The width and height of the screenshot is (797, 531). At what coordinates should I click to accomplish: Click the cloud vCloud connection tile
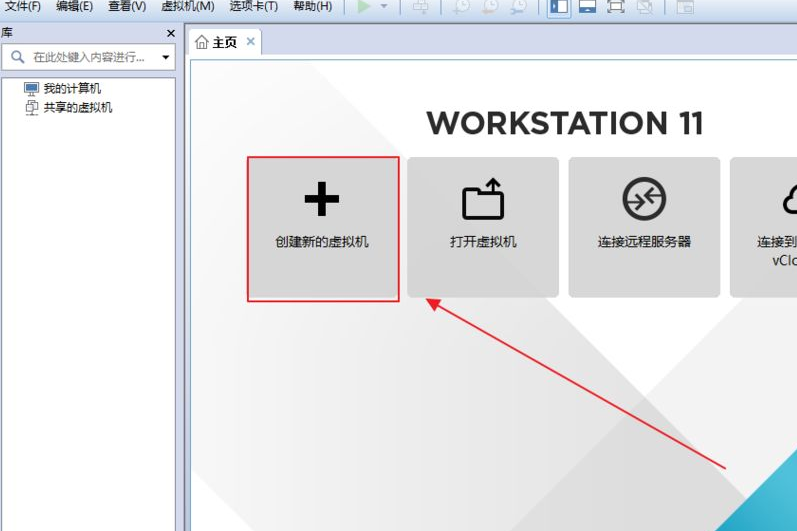pyautogui.click(x=763, y=227)
